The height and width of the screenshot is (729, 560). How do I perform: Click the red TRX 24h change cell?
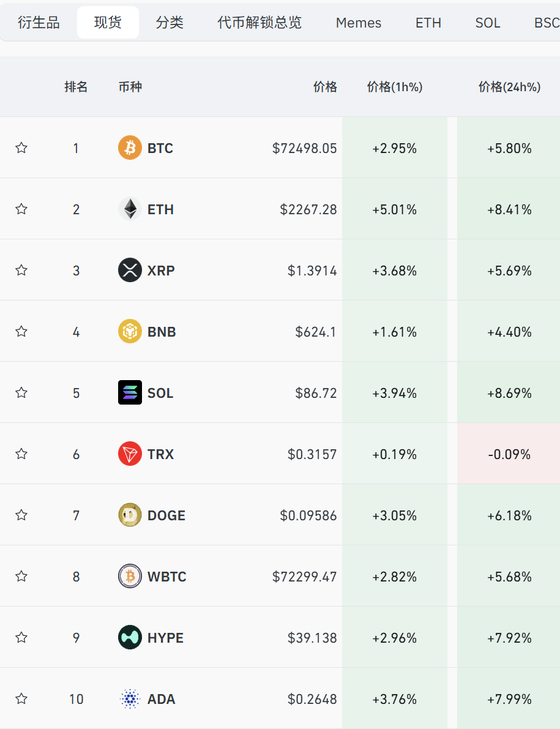pyautogui.click(x=509, y=454)
